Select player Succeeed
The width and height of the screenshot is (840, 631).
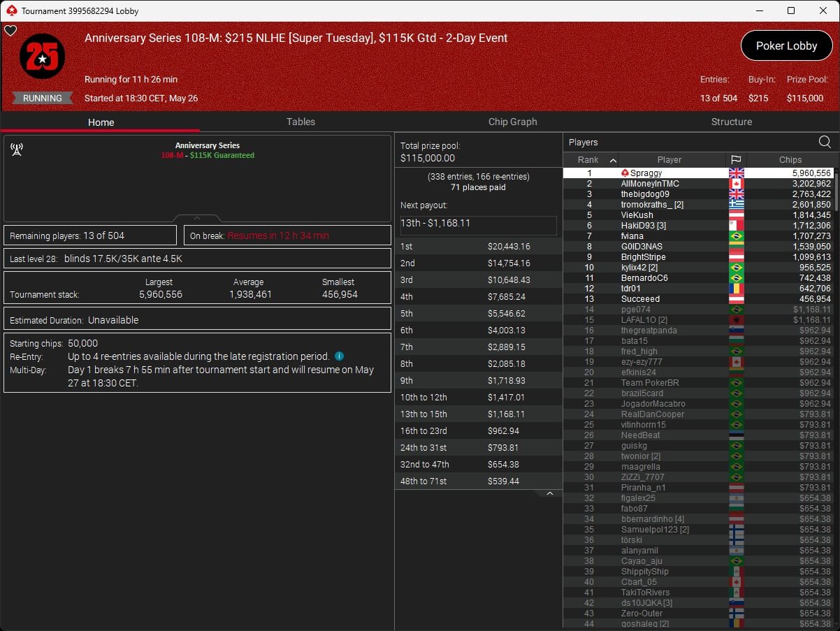[x=698, y=298]
